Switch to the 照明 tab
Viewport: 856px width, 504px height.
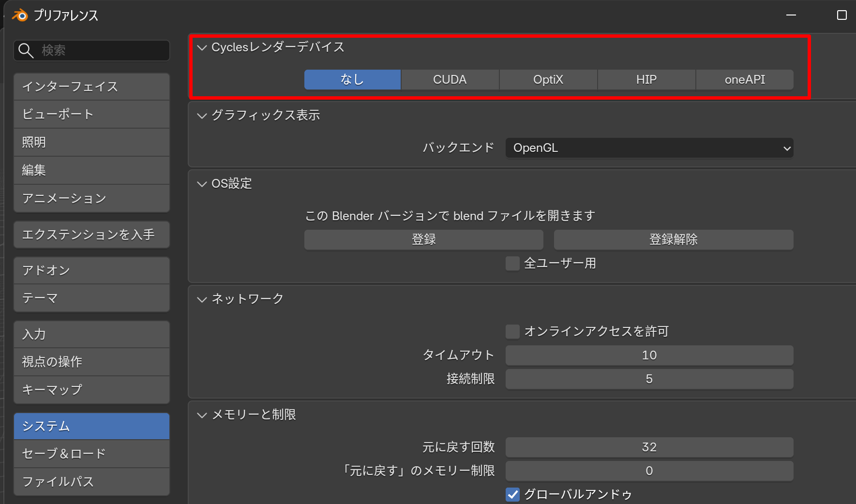(x=92, y=142)
